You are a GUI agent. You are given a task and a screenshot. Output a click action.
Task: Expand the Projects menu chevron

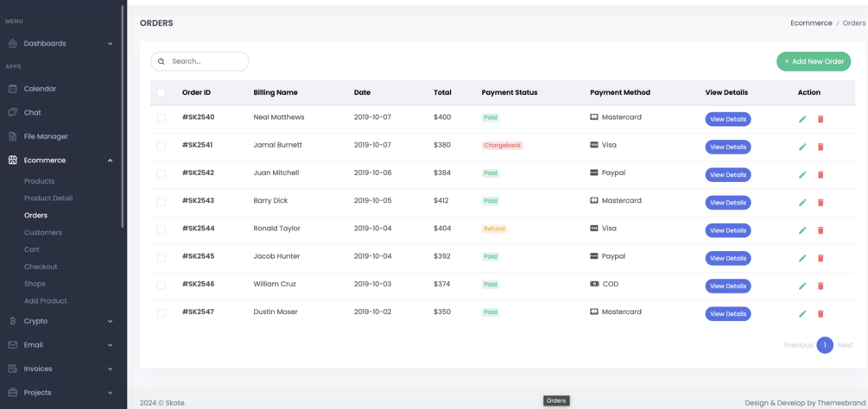tap(111, 393)
